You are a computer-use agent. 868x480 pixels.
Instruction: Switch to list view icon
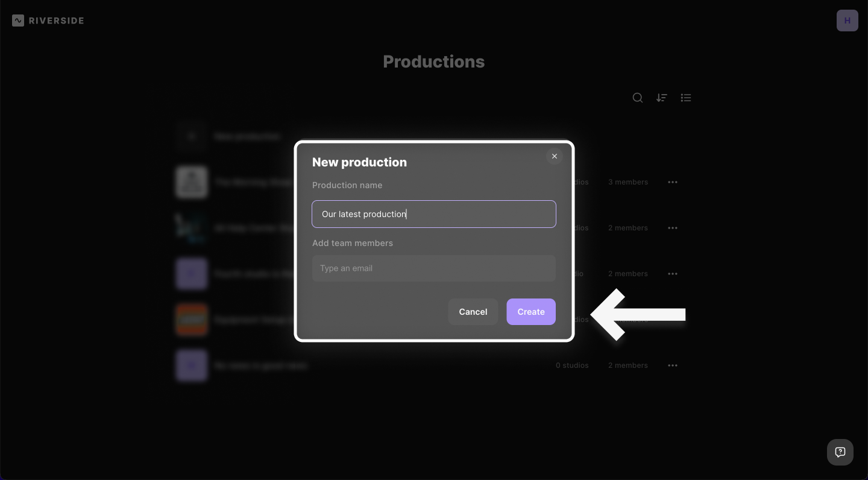tap(685, 98)
